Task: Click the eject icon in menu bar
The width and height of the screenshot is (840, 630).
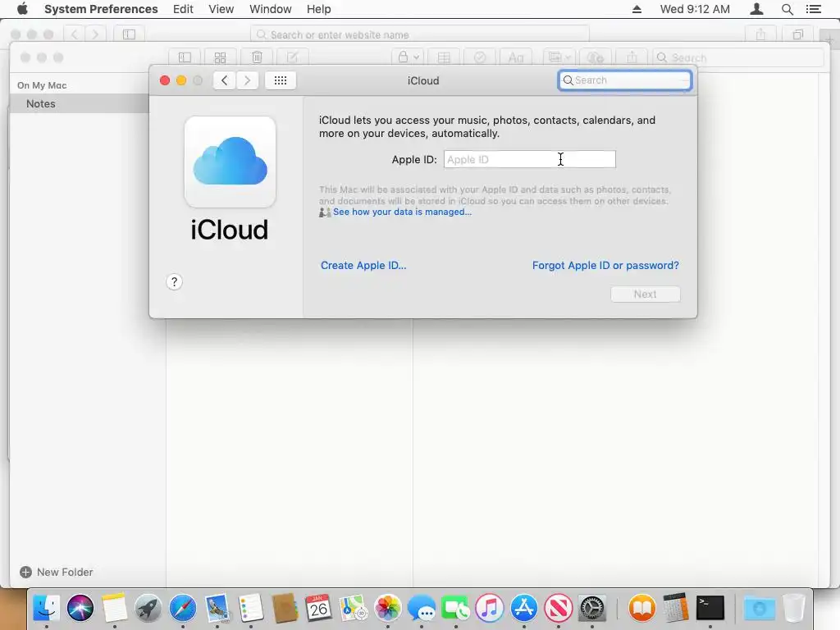Action: [x=637, y=9]
